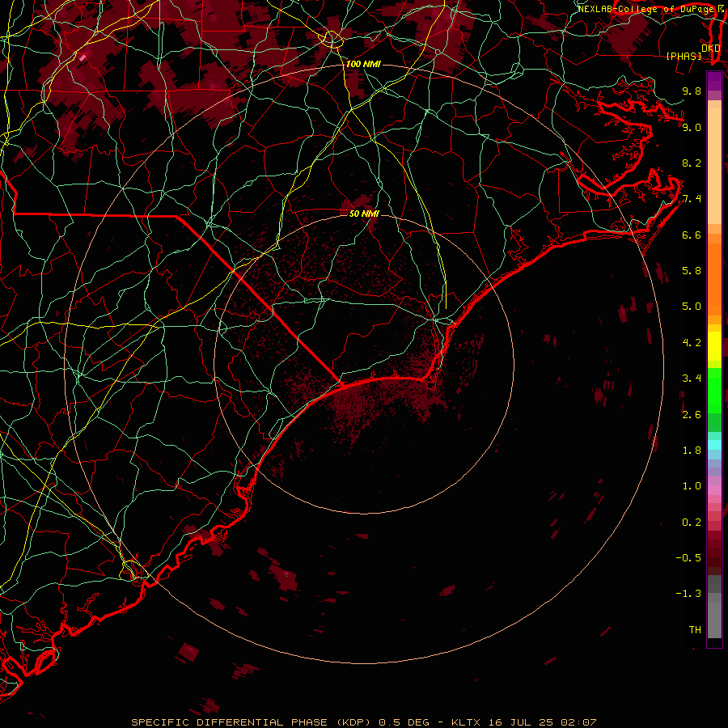Click the product title SPECIFIC DIFFERENTIAL PHASE (KDP) caption
728x728 pixels.
coord(251,722)
